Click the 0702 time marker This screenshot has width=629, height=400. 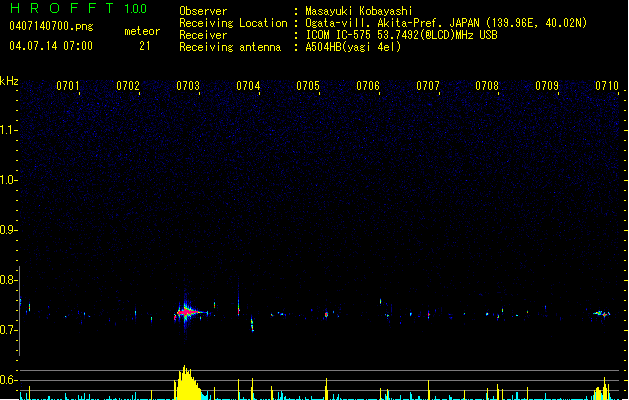point(128,86)
